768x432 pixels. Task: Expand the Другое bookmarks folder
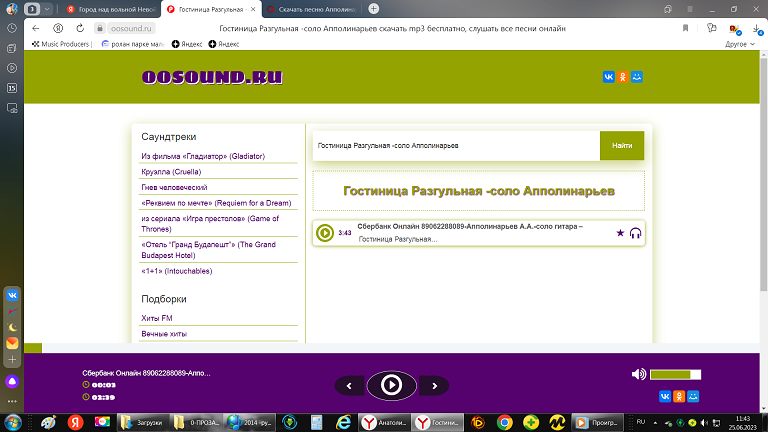[740, 44]
